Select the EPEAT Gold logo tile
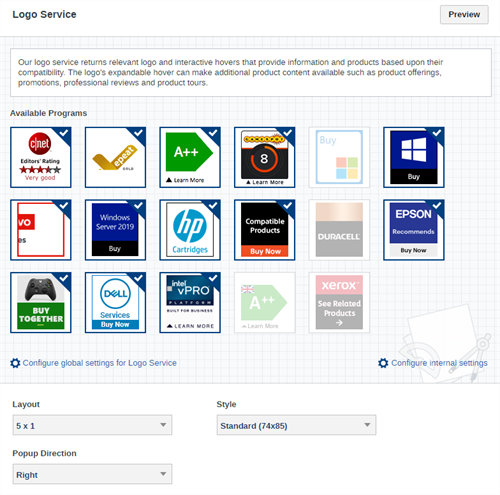 [x=115, y=157]
